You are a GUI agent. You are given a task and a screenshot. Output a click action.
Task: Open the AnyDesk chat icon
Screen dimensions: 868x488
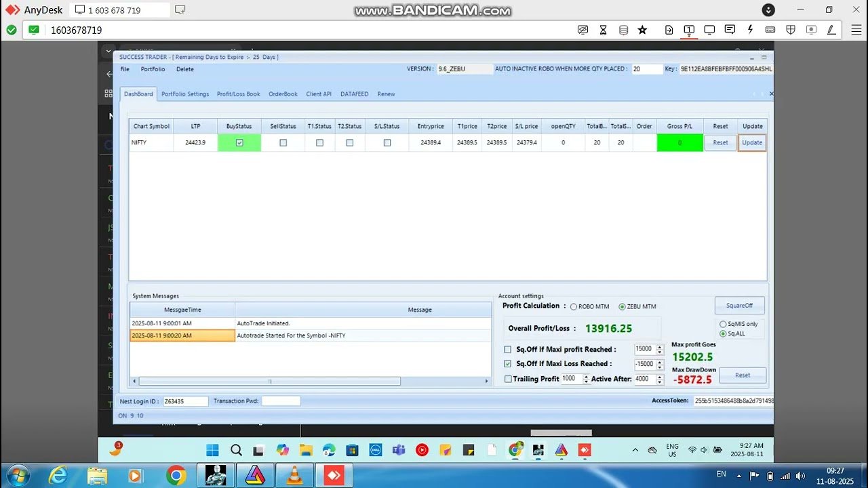tap(730, 30)
